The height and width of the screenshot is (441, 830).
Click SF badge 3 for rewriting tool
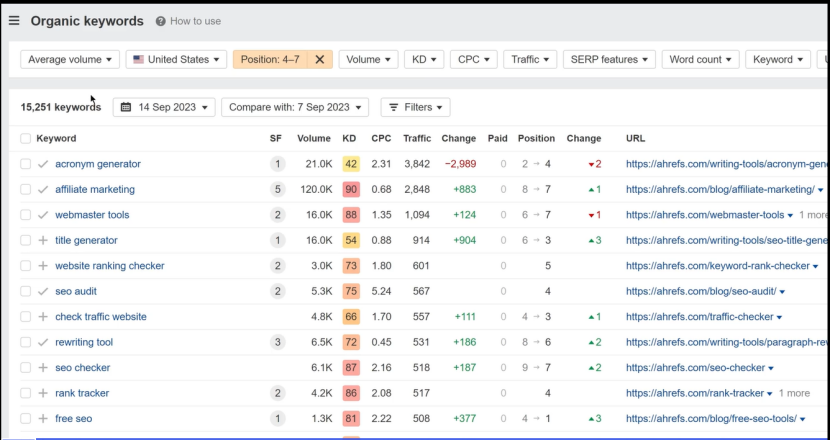[277, 342]
